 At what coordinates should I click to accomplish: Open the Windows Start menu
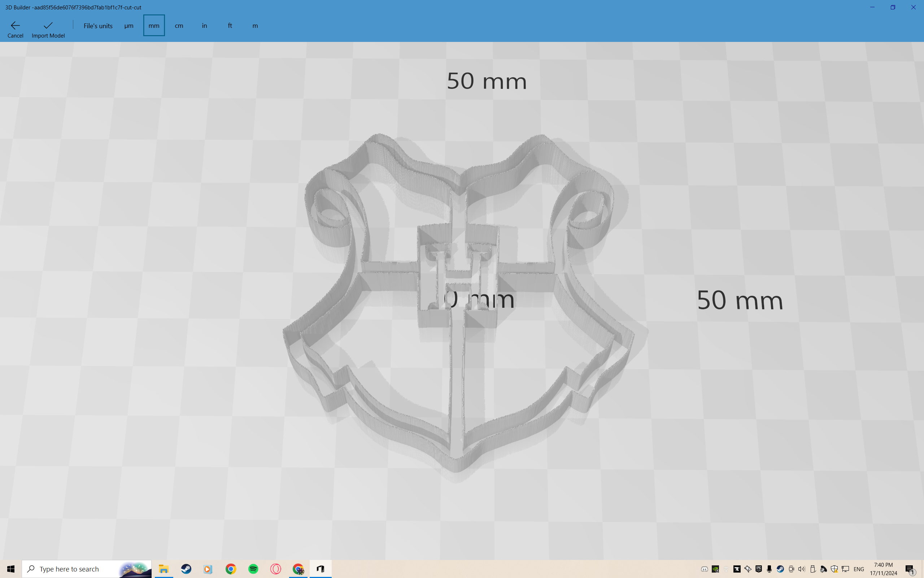pos(11,569)
